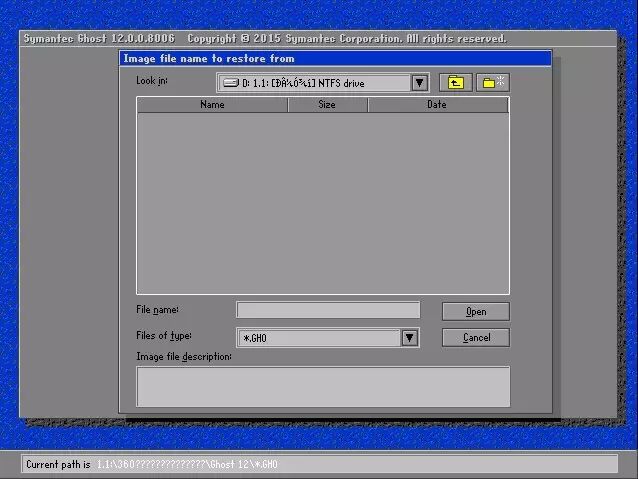Viewport: 638px width, 479px height.
Task: Click the 'Image file description:' label
Action: tap(184, 357)
